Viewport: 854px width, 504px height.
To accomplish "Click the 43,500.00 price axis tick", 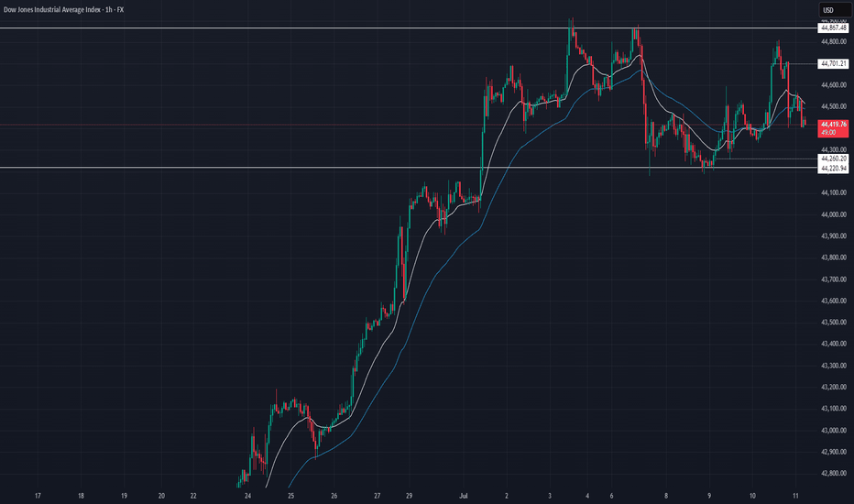I will [x=833, y=323].
